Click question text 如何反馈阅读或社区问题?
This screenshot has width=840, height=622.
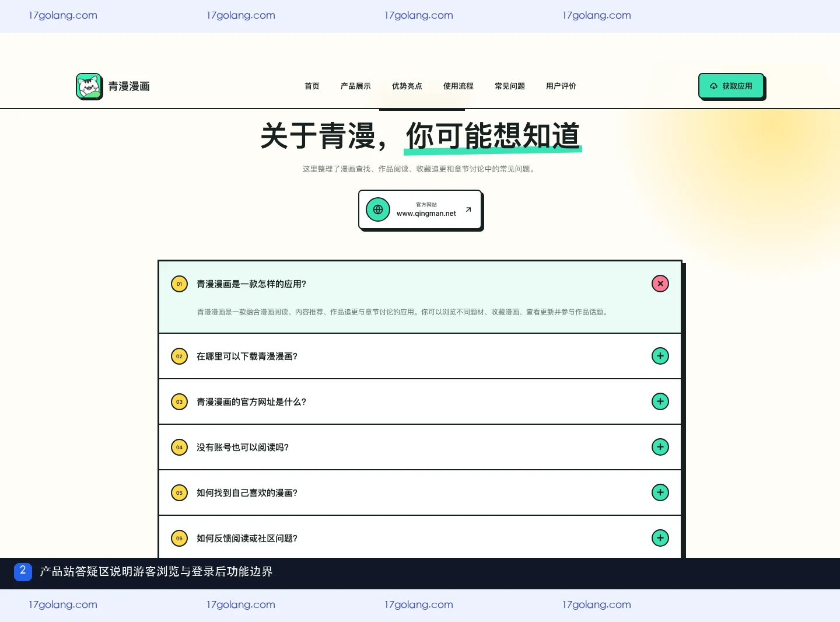pyautogui.click(x=247, y=539)
